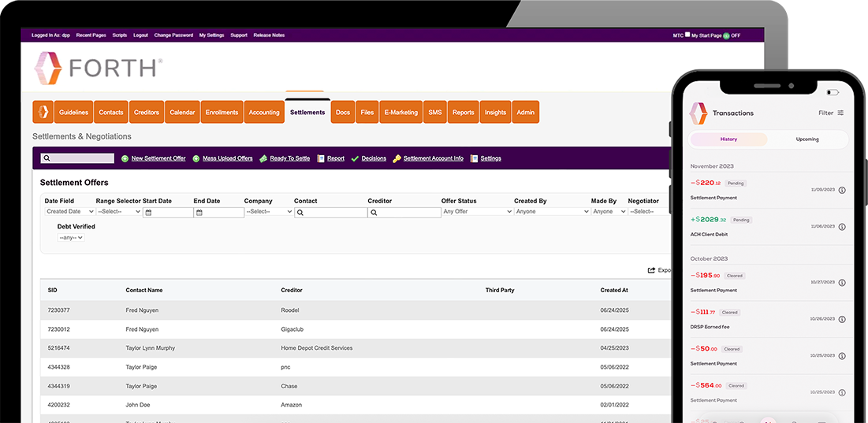The image size is (868, 423).
Task: Click the Settings document icon
Action: [474, 158]
